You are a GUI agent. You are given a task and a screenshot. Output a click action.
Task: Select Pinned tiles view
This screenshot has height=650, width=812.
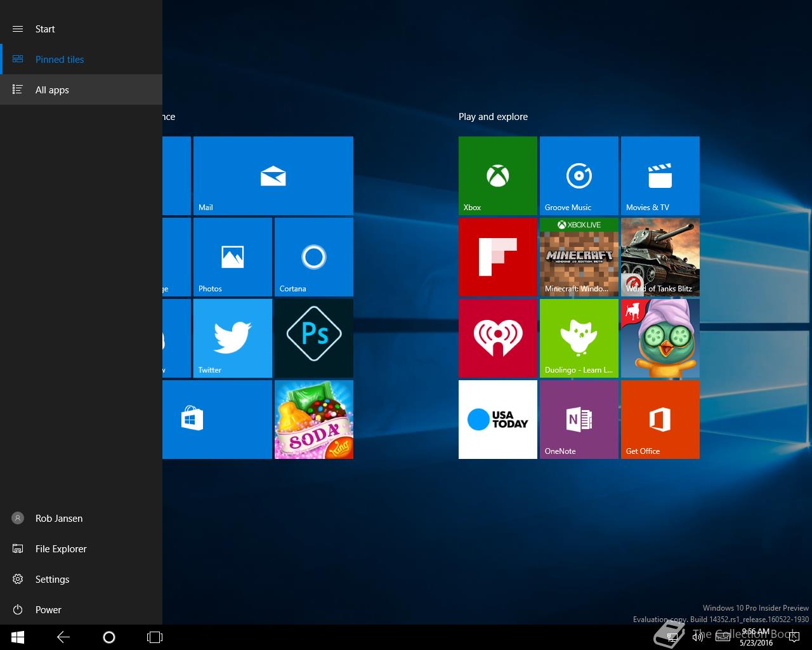81,59
